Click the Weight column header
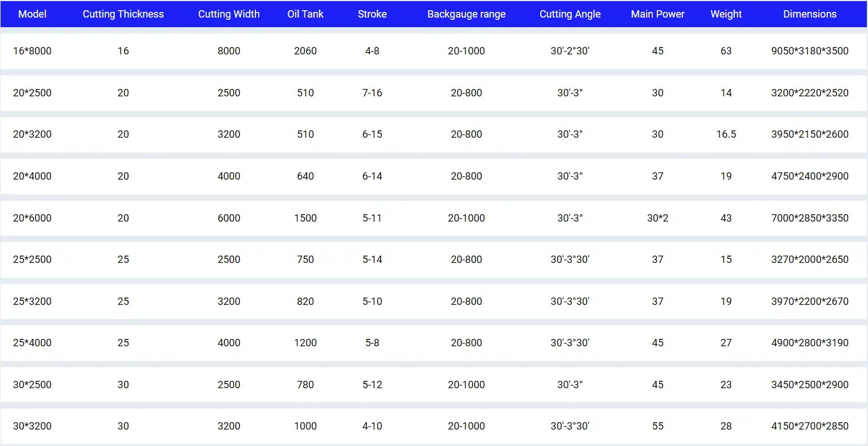Image resolution: width=868 pixels, height=446 pixels. click(x=726, y=14)
